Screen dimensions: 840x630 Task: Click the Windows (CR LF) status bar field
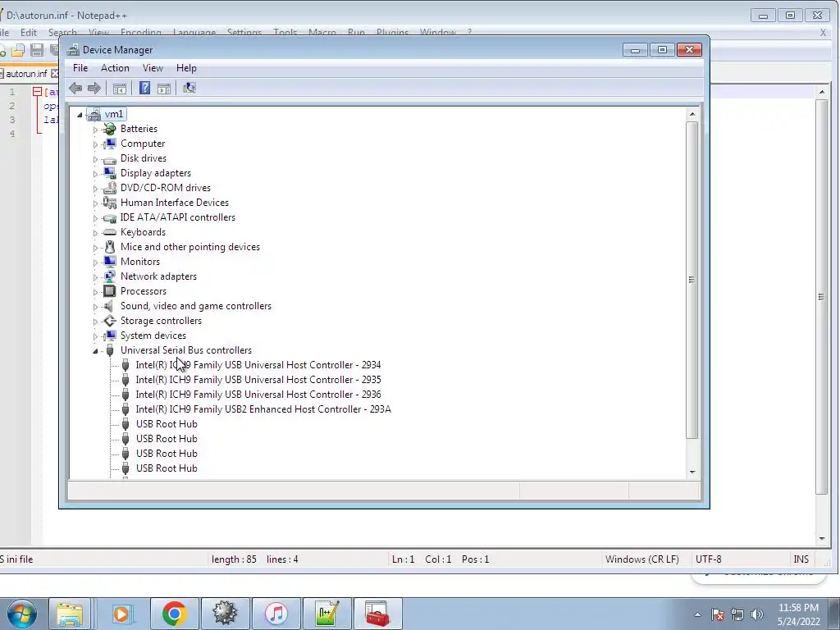point(641,559)
